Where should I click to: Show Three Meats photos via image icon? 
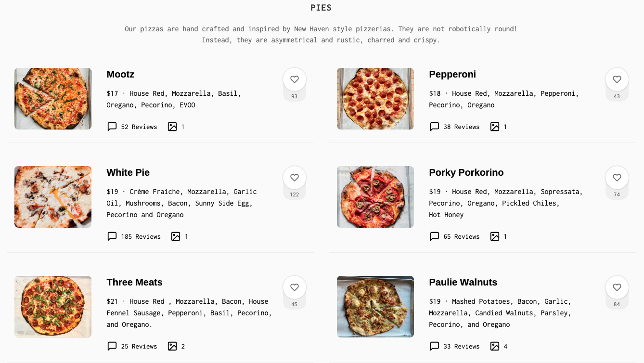coord(172,346)
